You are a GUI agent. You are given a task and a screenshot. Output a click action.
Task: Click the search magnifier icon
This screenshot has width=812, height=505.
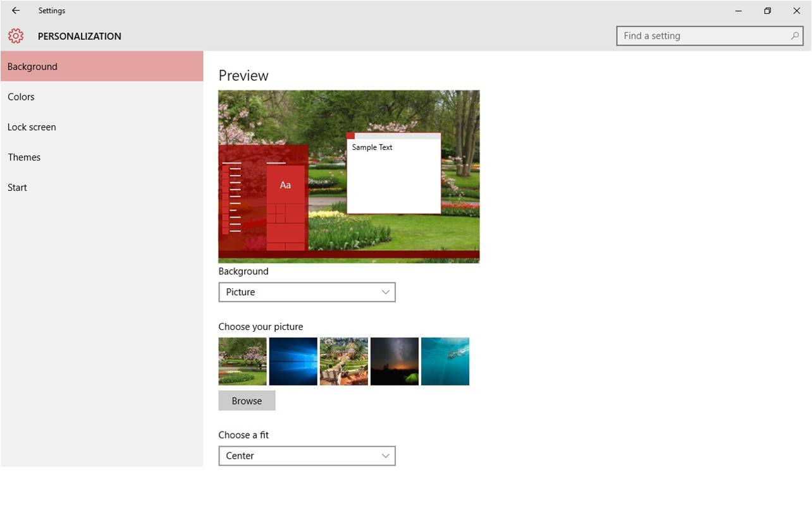(794, 36)
